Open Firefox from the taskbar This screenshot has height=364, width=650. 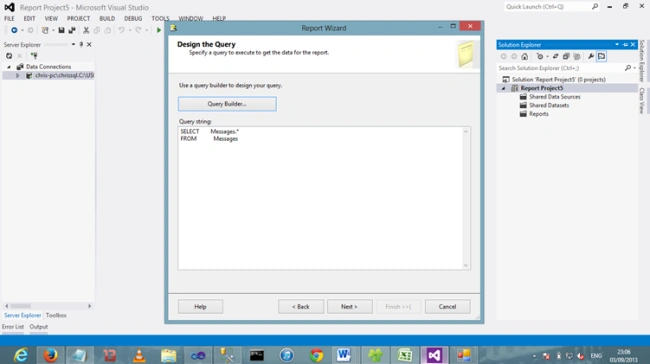pyautogui.click(x=51, y=355)
